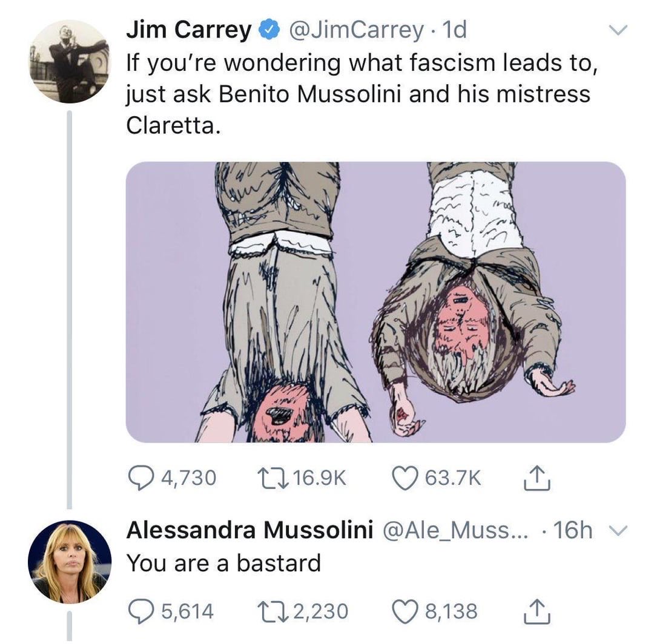This screenshot has width=654, height=644.
Task: Click the Alessandra Mussolini display name
Action: (x=249, y=531)
